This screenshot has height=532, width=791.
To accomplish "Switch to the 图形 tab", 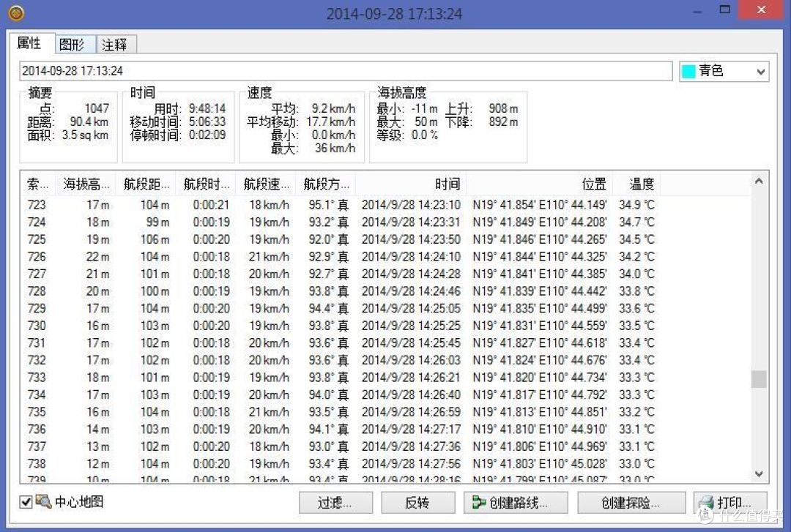I will 75,45.
